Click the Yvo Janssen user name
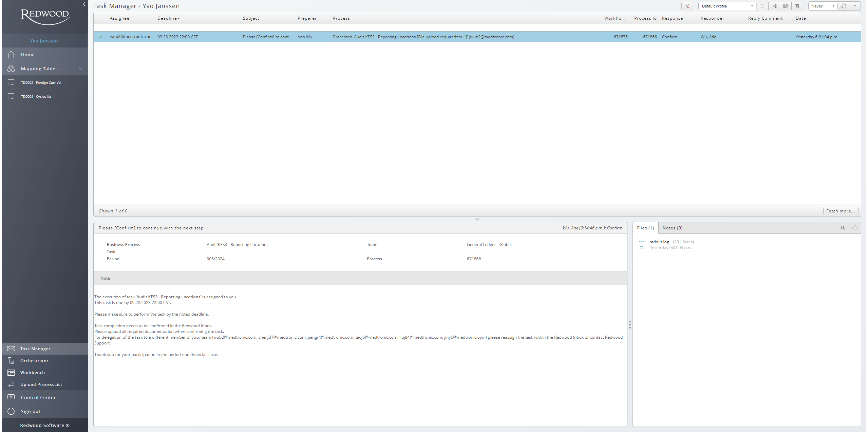 pyautogui.click(x=44, y=41)
